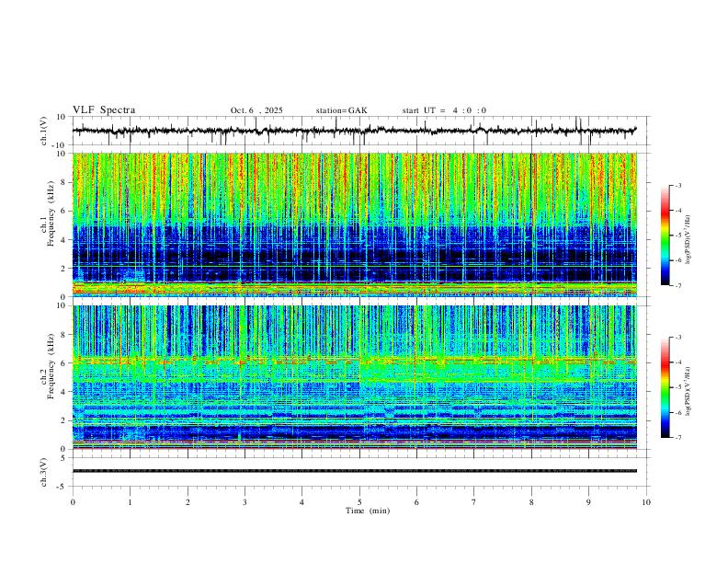The image size is (728, 563).
Task: Click the ch.1 voltage waveform trace
Action: tap(354, 131)
